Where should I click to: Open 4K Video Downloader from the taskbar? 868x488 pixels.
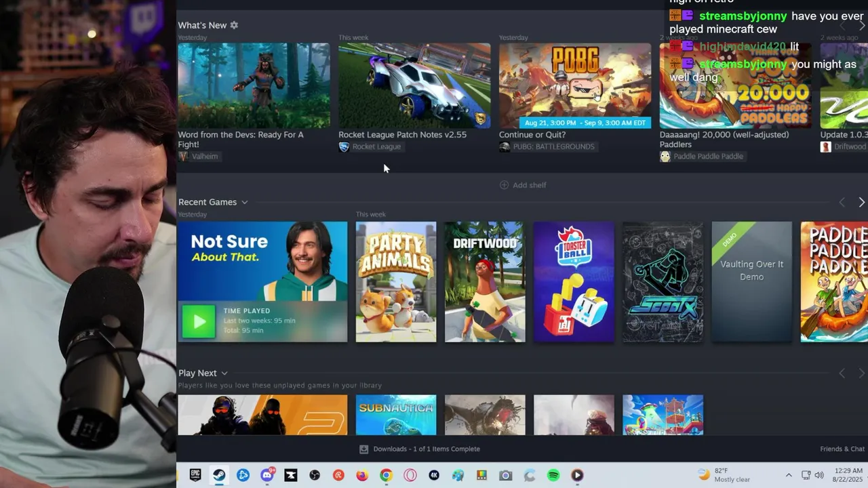434,475
